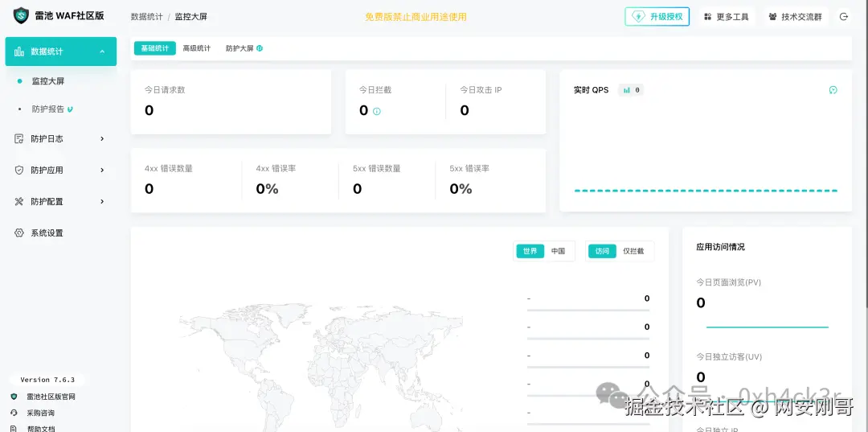This screenshot has width=868, height=432.
Task: Open the 采购咨询 link
Action: point(40,413)
